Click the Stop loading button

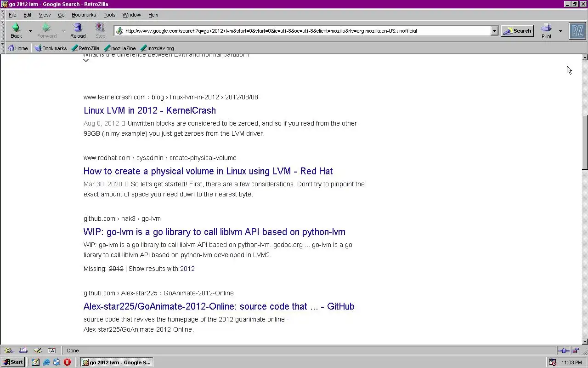click(x=100, y=31)
